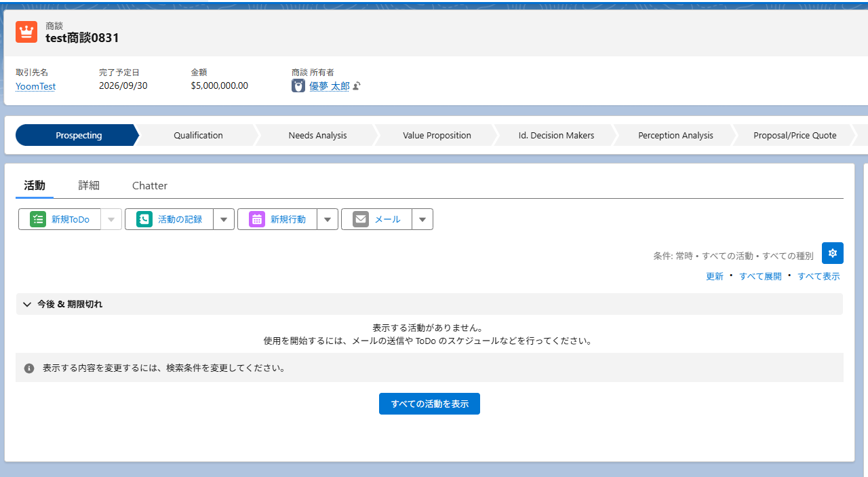Click the change owner icon beside 優夢 太郎
Viewport: 868px width, 477px height.
[x=357, y=86]
